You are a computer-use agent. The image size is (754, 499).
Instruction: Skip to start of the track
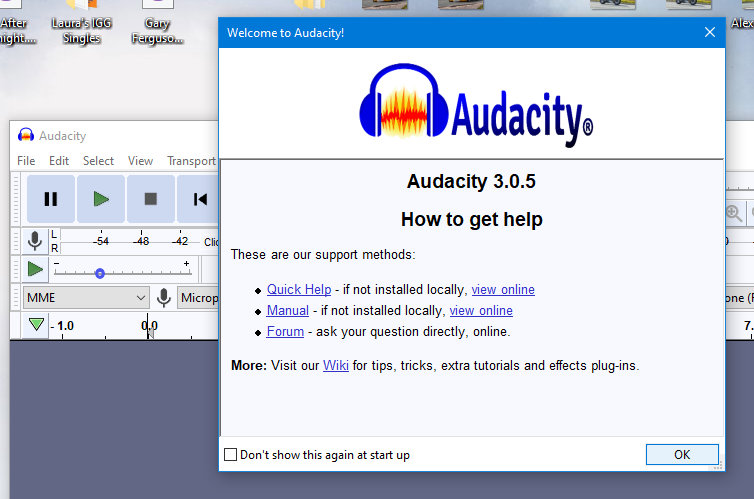[x=199, y=199]
